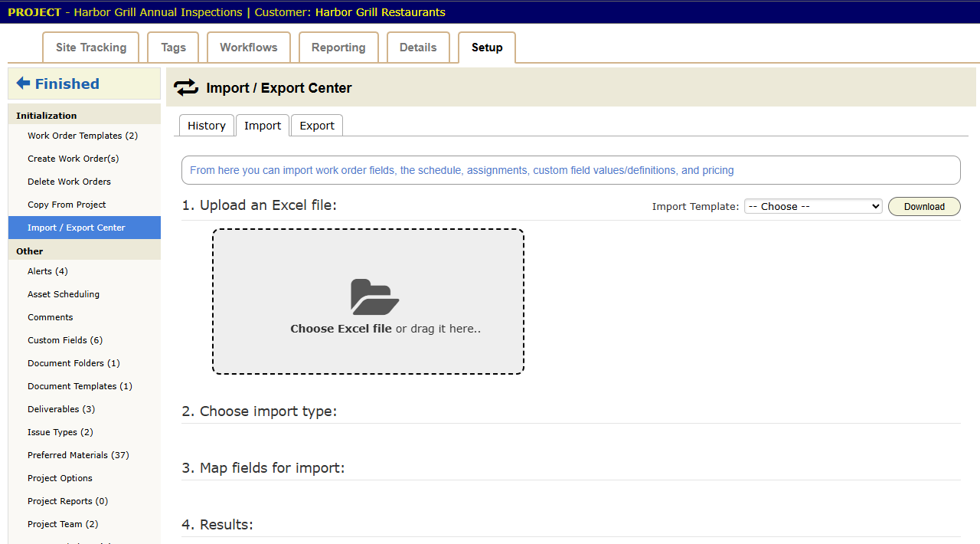Screen dimensions: 980x544
Task: Click '1. Upload an Excel file:' heading
Action: 259,205
